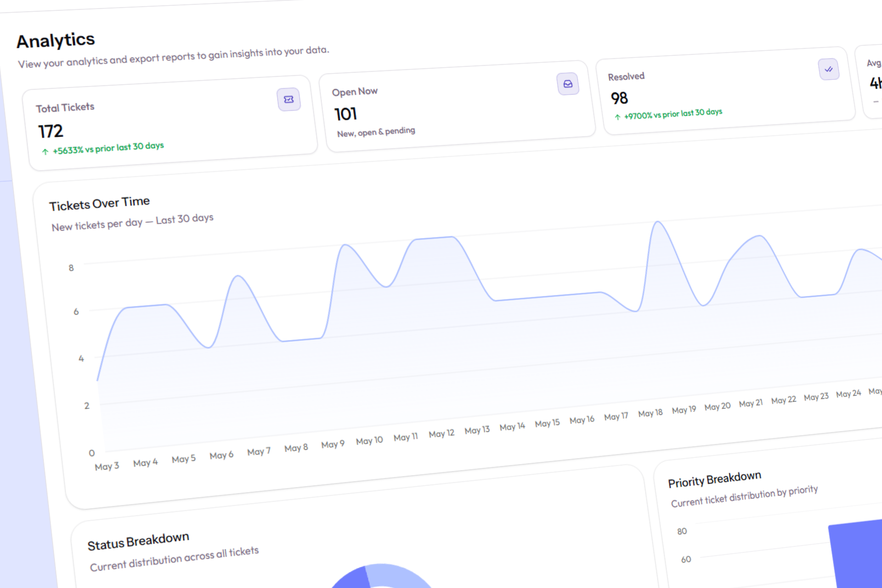Image resolution: width=882 pixels, height=588 pixels.
Task: Click the 101 open tickets value
Action: point(345,114)
